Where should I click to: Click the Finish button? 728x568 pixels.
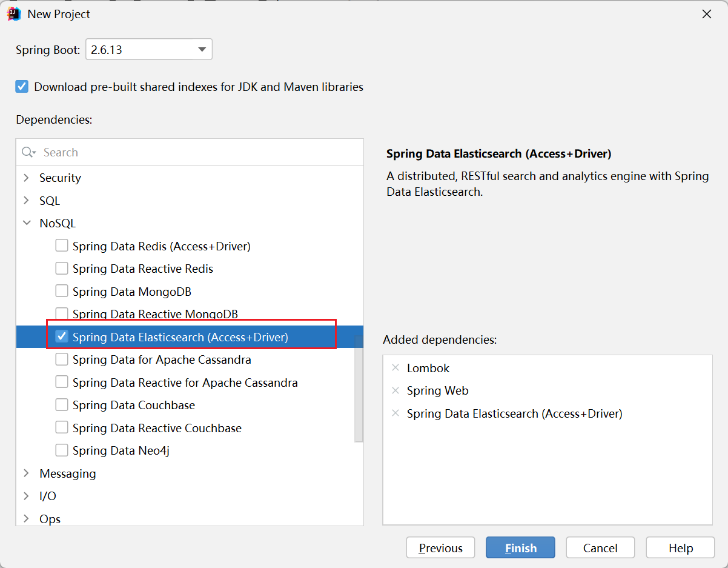click(520, 548)
